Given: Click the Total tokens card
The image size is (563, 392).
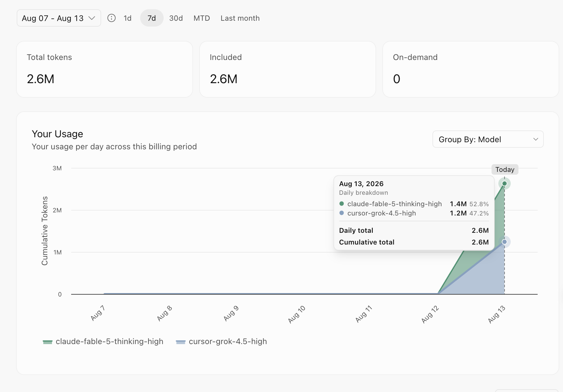Looking at the screenshot, I should point(105,69).
